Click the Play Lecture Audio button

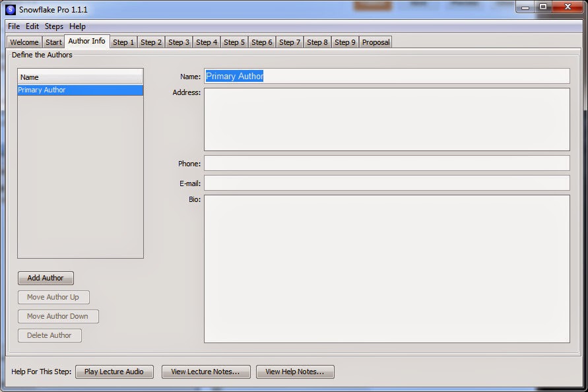[x=114, y=372]
